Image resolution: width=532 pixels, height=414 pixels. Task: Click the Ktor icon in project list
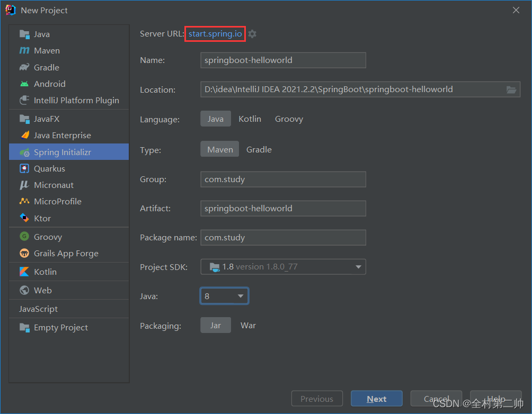[24, 218]
